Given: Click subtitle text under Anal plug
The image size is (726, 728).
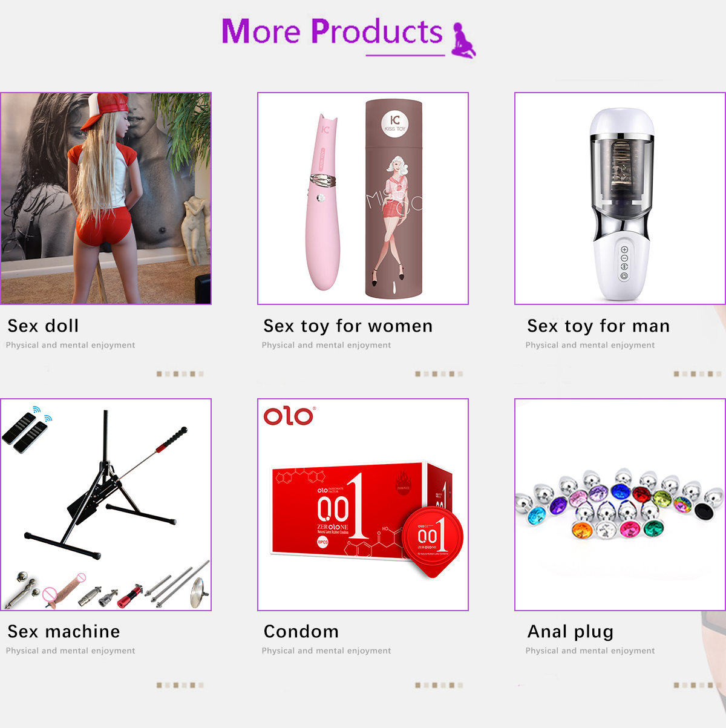Looking at the screenshot, I should [x=590, y=651].
